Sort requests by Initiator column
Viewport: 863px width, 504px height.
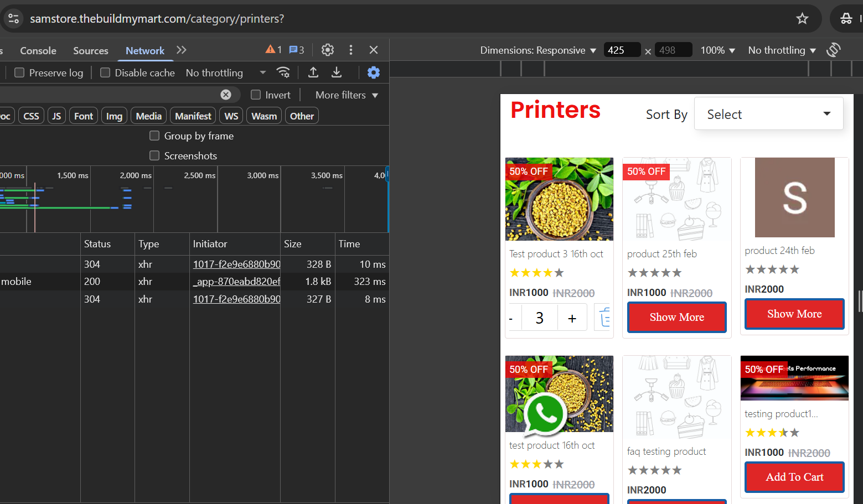click(235, 244)
